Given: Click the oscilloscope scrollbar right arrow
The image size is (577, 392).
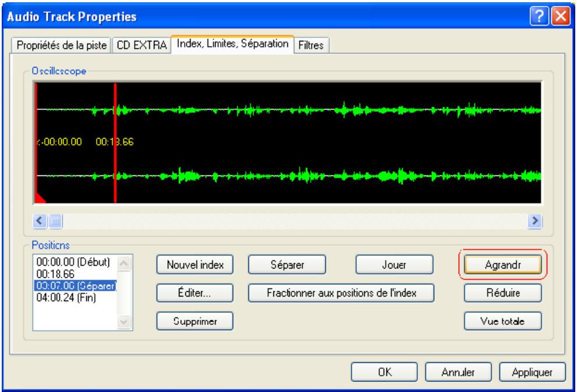Looking at the screenshot, I should coord(534,221).
